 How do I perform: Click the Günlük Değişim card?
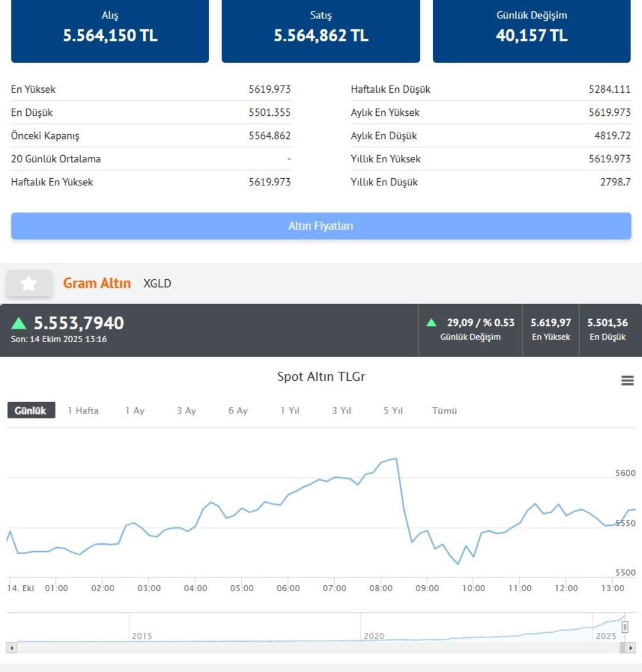coord(531,30)
